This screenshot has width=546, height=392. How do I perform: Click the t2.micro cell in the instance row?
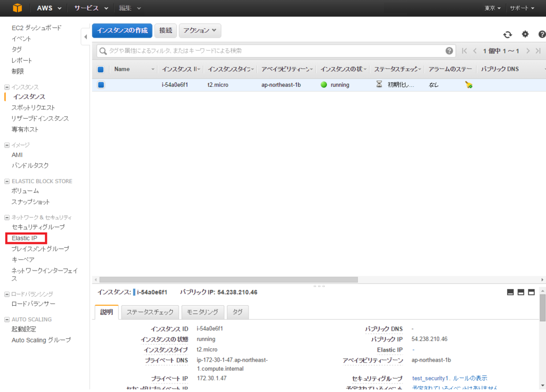(218, 85)
